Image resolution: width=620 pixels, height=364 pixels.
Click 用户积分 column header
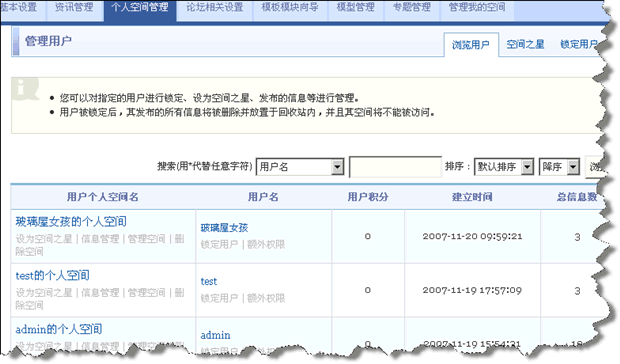coord(368,197)
